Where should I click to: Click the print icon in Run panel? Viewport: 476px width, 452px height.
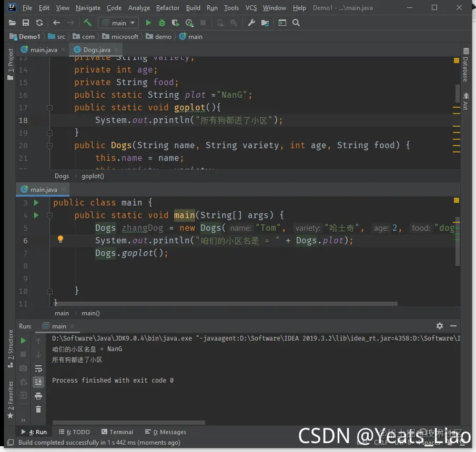pos(38,396)
